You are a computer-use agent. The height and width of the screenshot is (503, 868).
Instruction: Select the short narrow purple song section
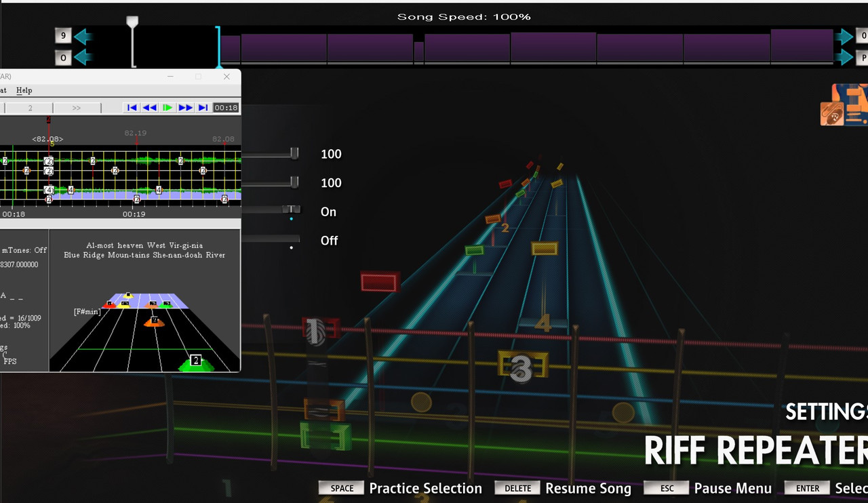point(419,52)
